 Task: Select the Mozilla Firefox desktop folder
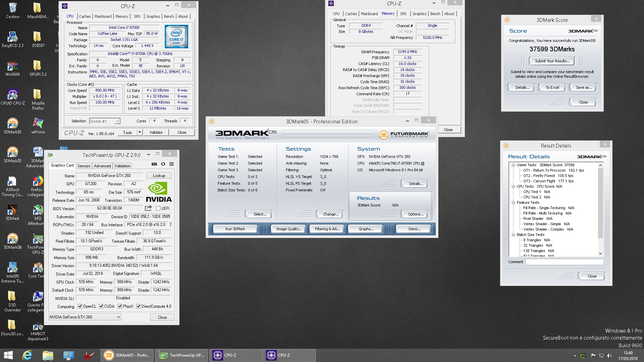38,100
